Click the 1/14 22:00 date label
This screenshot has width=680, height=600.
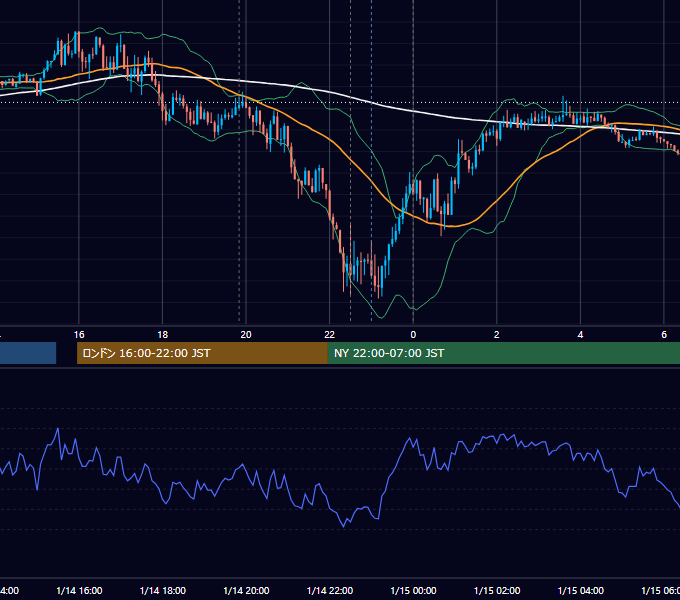point(330,590)
